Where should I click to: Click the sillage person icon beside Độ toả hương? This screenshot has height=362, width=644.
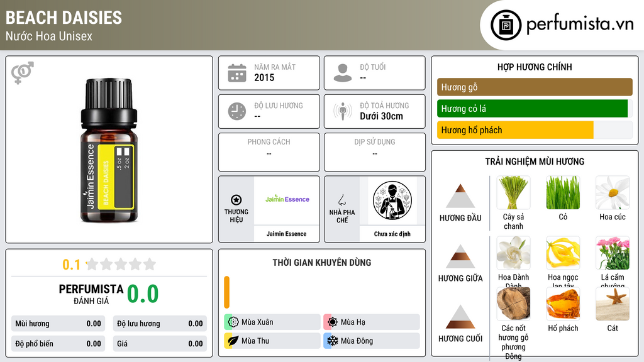click(343, 111)
